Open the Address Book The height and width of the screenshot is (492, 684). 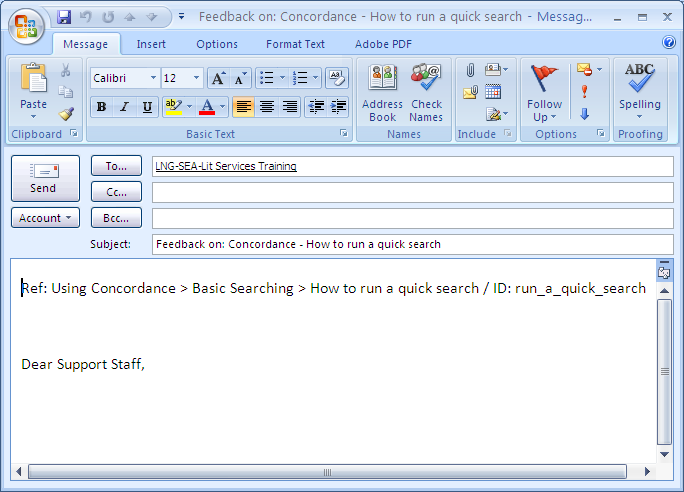click(383, 92)
